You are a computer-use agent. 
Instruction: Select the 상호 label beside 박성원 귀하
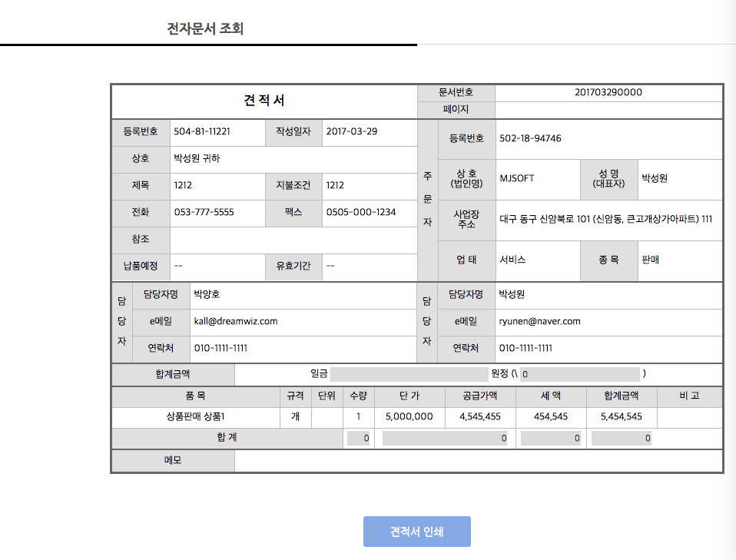tap(141, 159)
